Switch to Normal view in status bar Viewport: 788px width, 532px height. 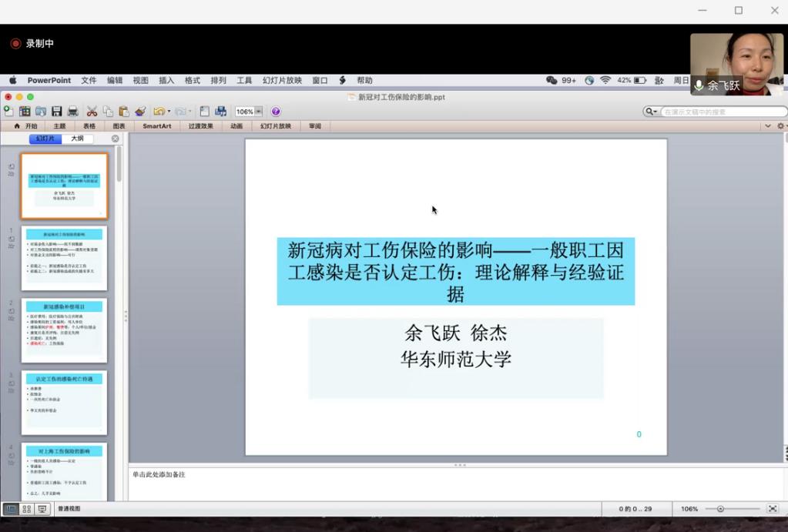pos(11,509)
